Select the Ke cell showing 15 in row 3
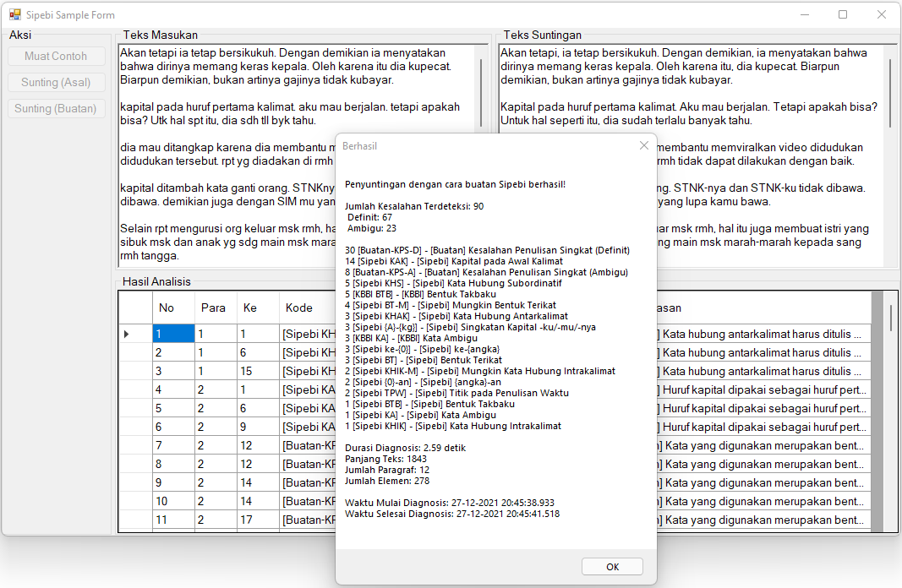The height and width of the screenshot is (588, 902). [x=258, y=372]
